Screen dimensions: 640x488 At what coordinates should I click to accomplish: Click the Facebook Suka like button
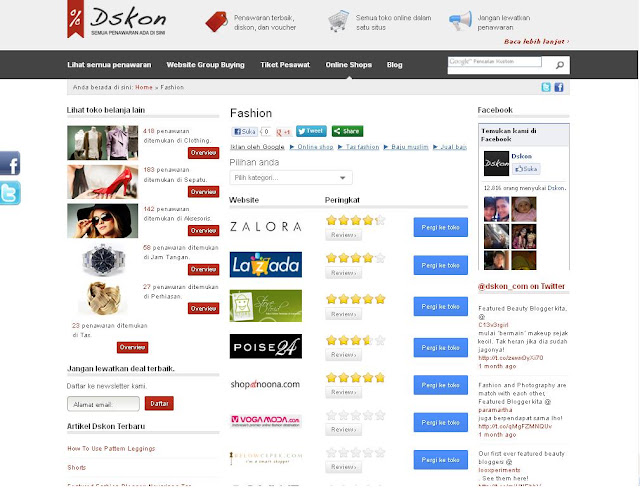(x=244, y=131)
